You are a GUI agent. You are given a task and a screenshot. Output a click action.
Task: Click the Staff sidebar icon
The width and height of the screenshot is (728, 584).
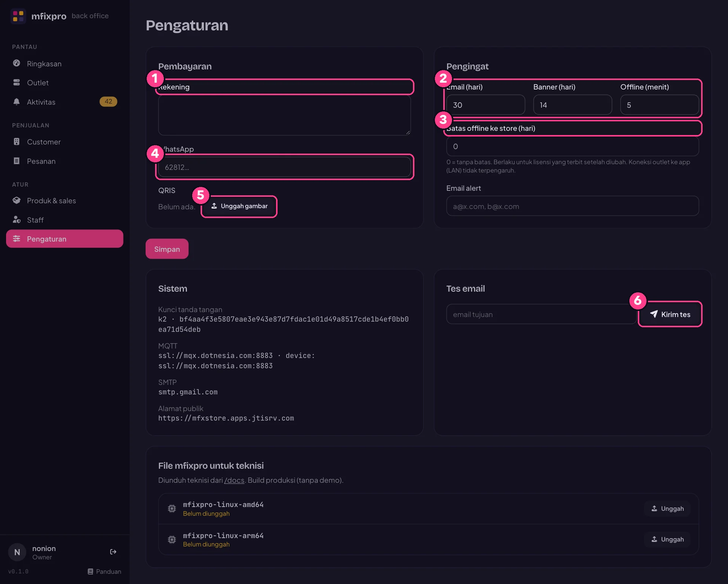pyautogui.click(x=17, y=220)
